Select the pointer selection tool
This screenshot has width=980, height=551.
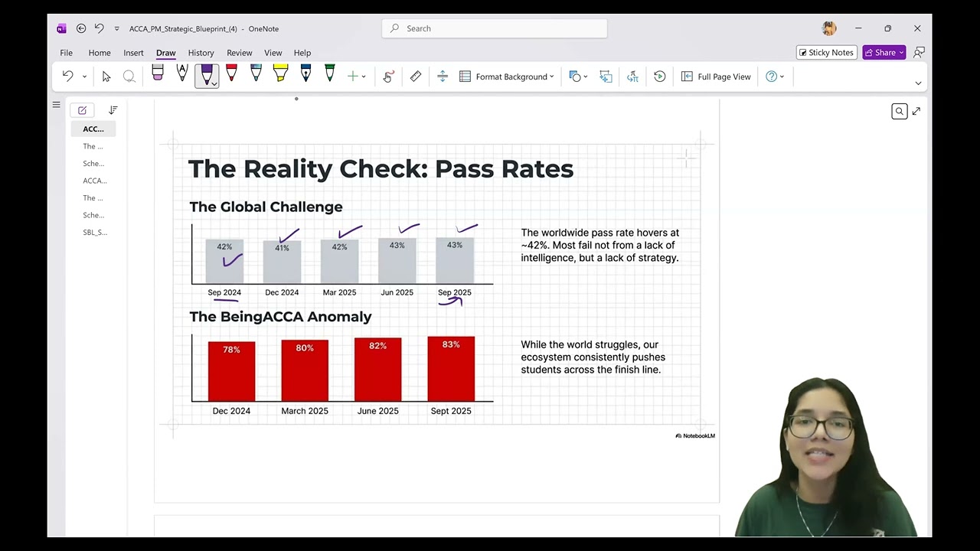click(x=106, y=77)
